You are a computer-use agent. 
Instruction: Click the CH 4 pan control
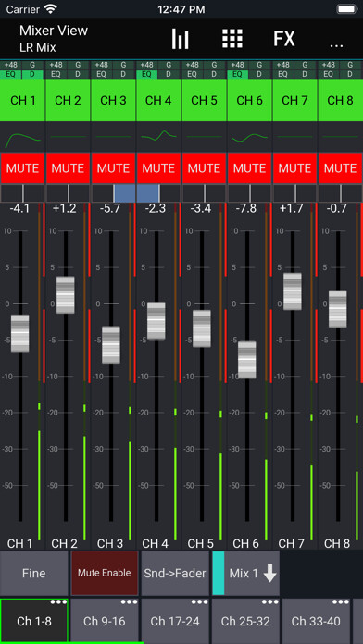pos(158,193)
